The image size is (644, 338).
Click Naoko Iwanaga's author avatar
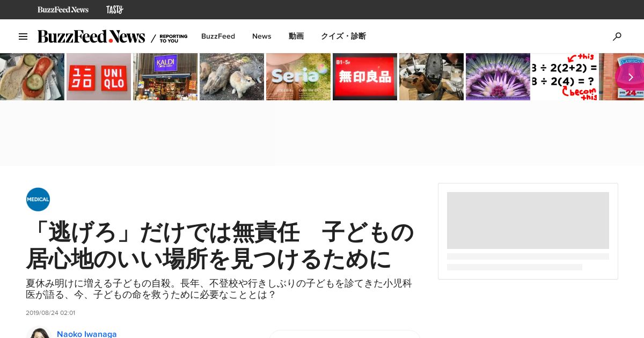tap(39, 333)
